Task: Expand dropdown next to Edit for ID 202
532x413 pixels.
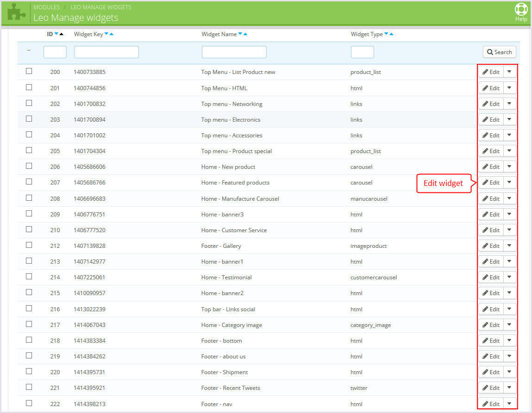Action: (x=509, y=104)
